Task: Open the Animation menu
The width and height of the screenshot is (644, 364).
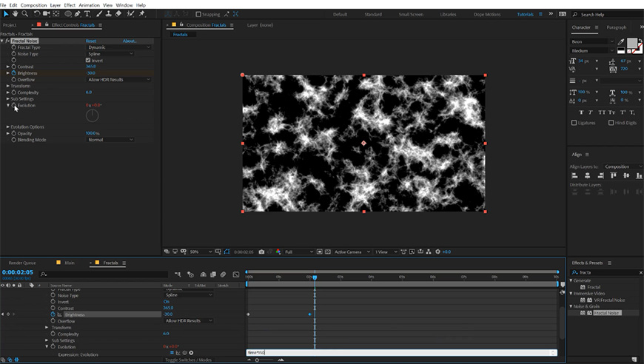Action: point(88,4)
